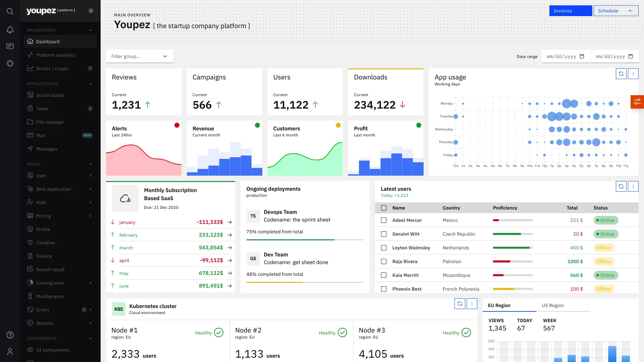Open App usage more options menu
The height and width of the screenshot is (362, 644).
click(633, 74)
